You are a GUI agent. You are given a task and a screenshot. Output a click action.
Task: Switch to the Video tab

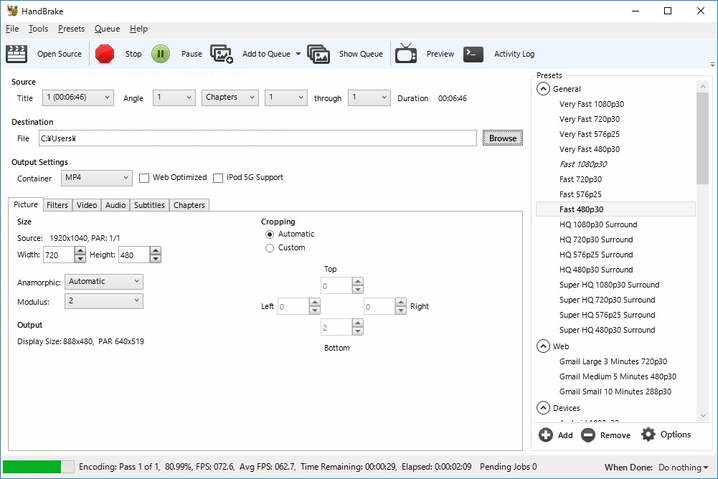tap(87, 205)
